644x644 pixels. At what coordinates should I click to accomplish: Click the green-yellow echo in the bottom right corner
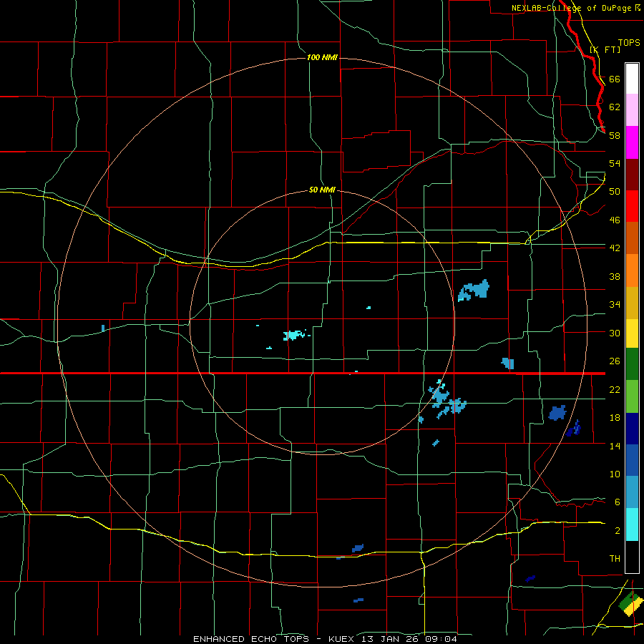(x=630, y=603)
